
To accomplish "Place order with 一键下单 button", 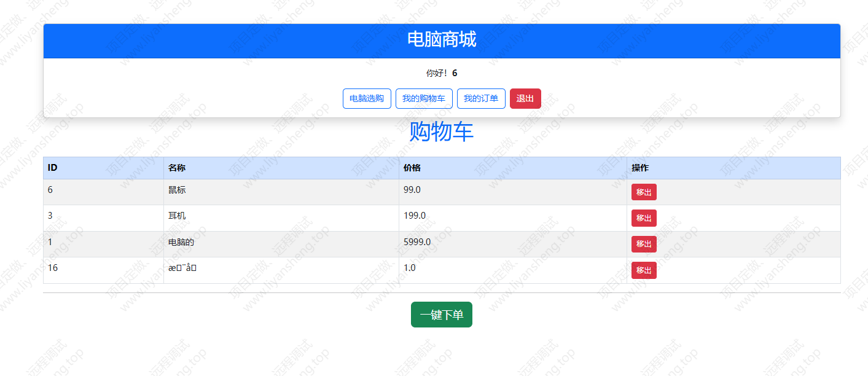I will coord(442,315).
